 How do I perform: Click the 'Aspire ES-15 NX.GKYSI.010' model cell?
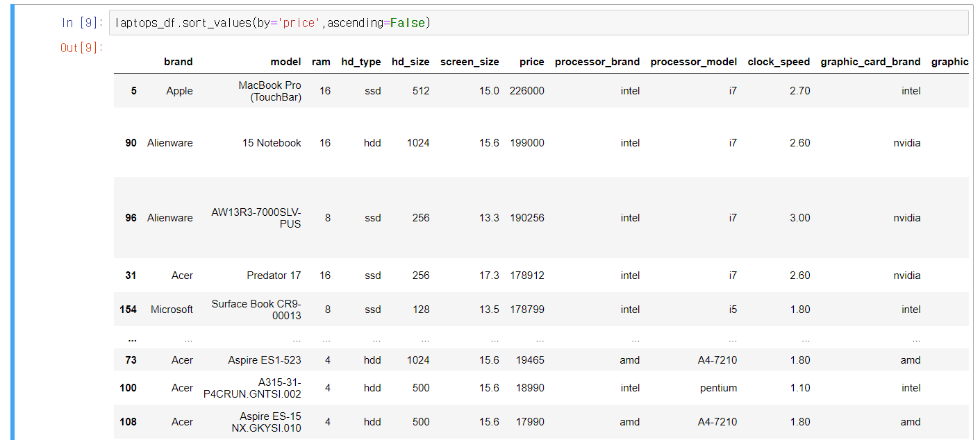(x=267, y=422)
